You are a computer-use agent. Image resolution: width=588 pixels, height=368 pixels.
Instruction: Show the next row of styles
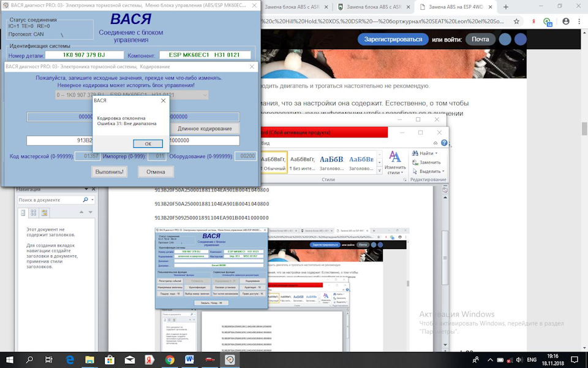[380, 162]
